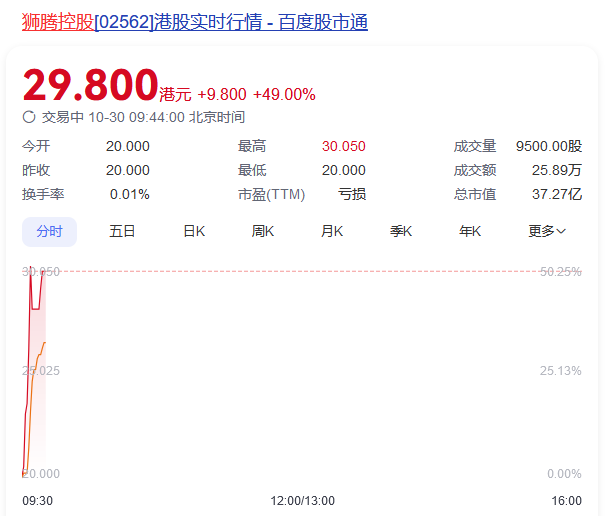The height and width of the screenshot is (516, 605).
Task: Click the 最高 value 30.050
Action: click(343, 146)
